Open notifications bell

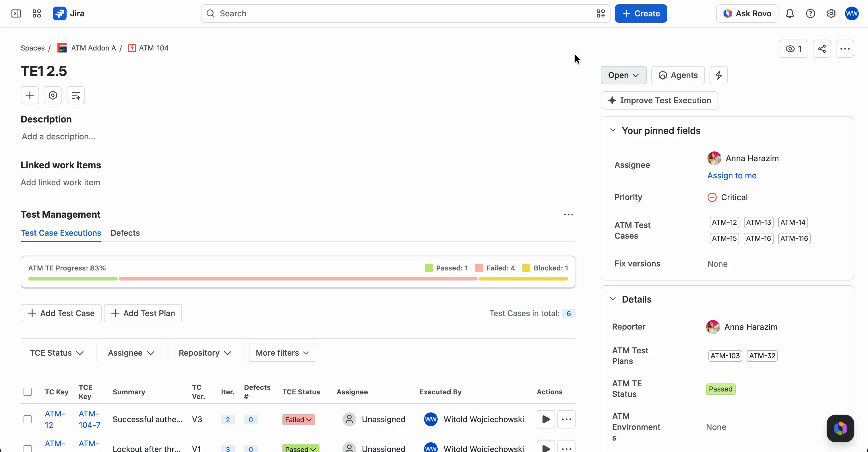point(790,13)
